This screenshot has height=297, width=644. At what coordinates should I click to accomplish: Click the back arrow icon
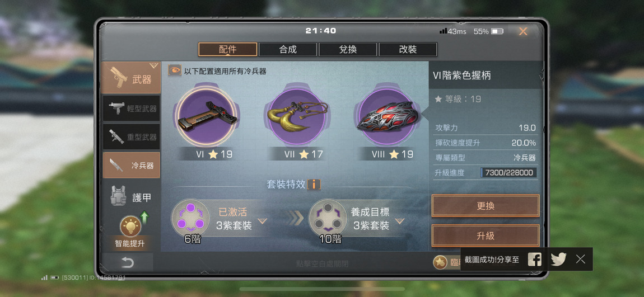[x=127, y=262]
